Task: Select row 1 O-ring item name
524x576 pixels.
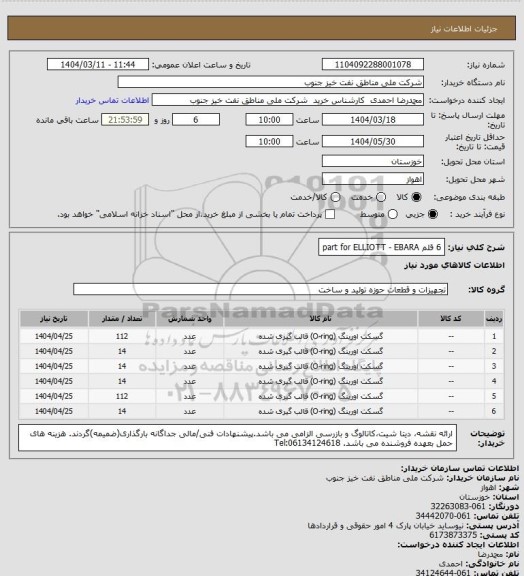Action: pyautogui.click(x=320, y=336)
